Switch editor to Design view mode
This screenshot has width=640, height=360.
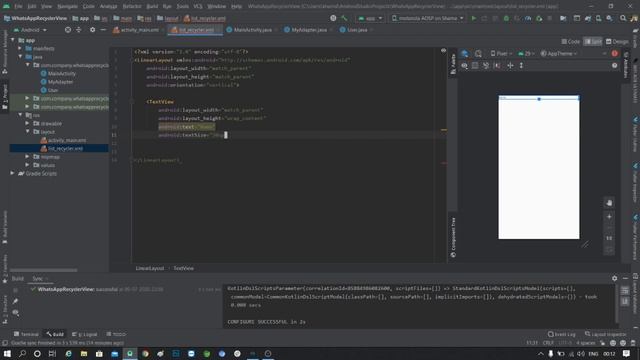[x=617, y=42]
